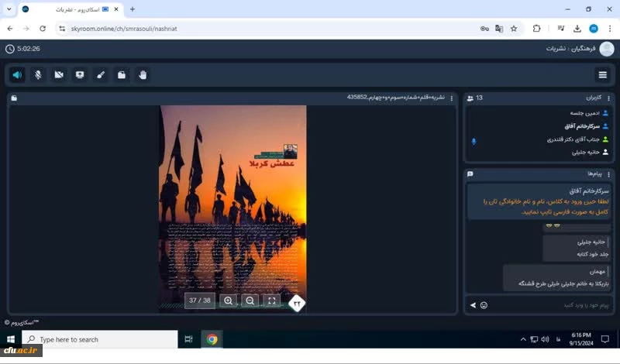Image resolution: width=620 pixels, height=364 pixels.
Task: Open the file sharing briefcase icon
Action: (122, 75)
